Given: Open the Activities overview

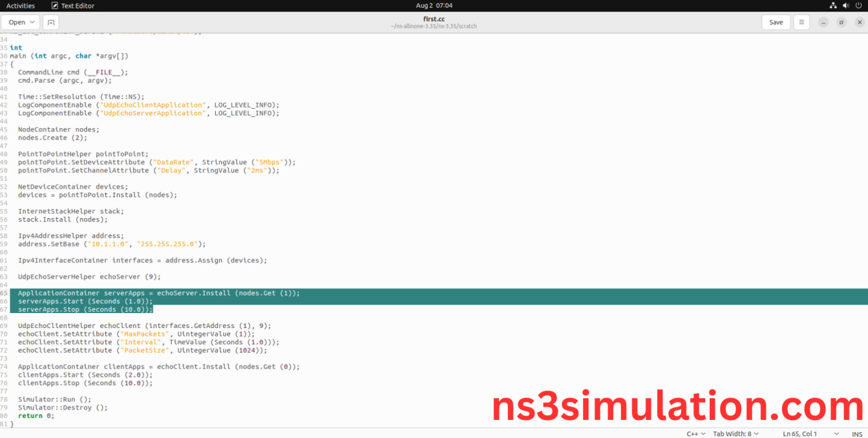Looking at the screenshot, I should (21, 6).
